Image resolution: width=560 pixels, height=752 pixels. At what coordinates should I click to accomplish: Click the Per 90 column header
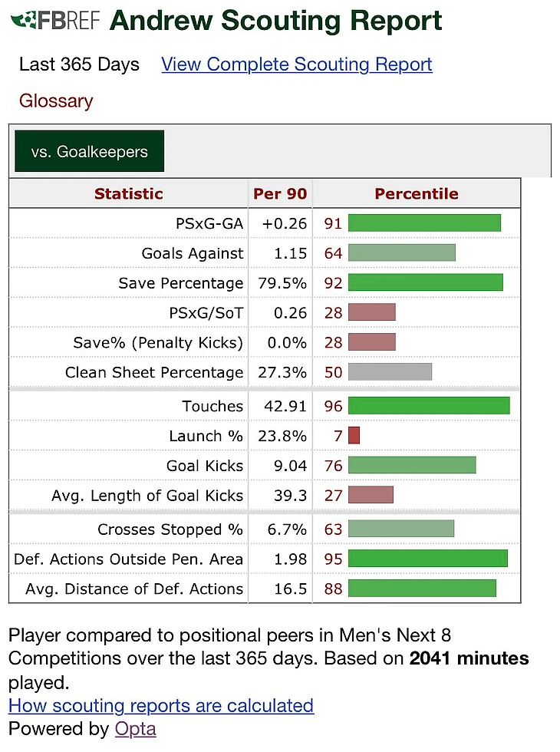click(280, 194)
